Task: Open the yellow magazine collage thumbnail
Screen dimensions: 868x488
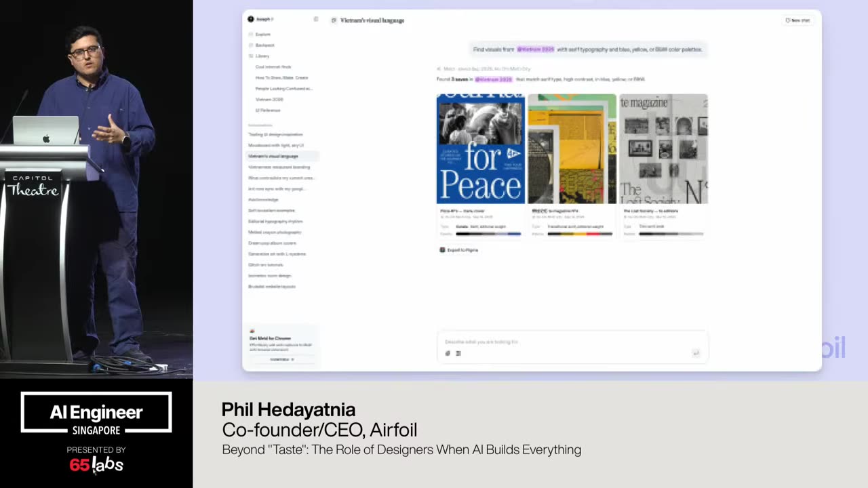Action: pyautogui.click(x=572, y=149)
